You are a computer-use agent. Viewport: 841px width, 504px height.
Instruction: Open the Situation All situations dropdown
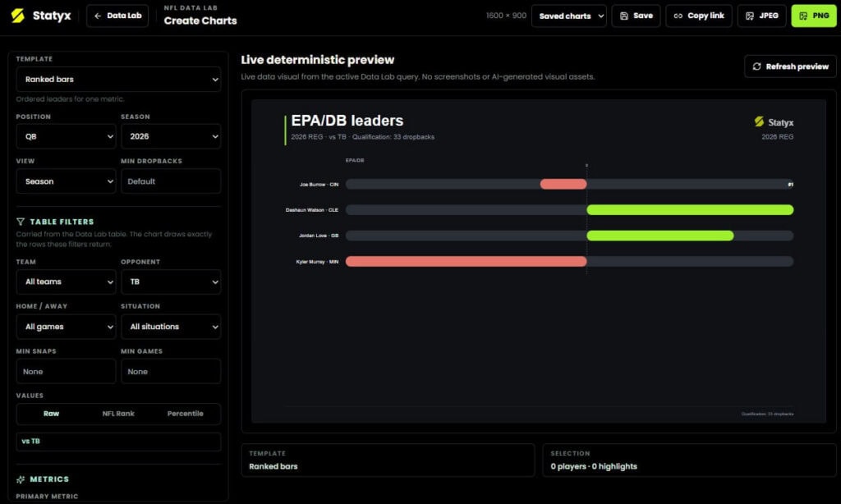(171, 327)
